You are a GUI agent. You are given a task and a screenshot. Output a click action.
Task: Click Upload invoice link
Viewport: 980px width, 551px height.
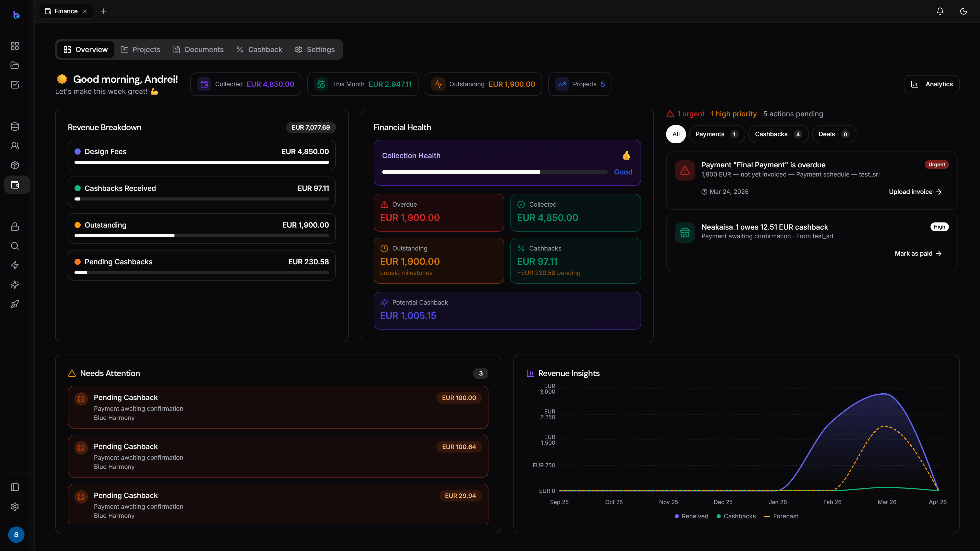click(915, 192)
